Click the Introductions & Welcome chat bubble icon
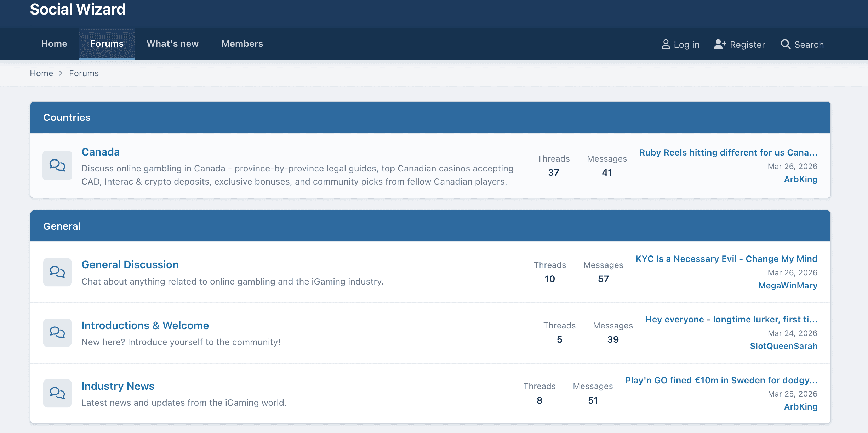Viewport: 868px width, 433px height. click(x=57, y=332)
